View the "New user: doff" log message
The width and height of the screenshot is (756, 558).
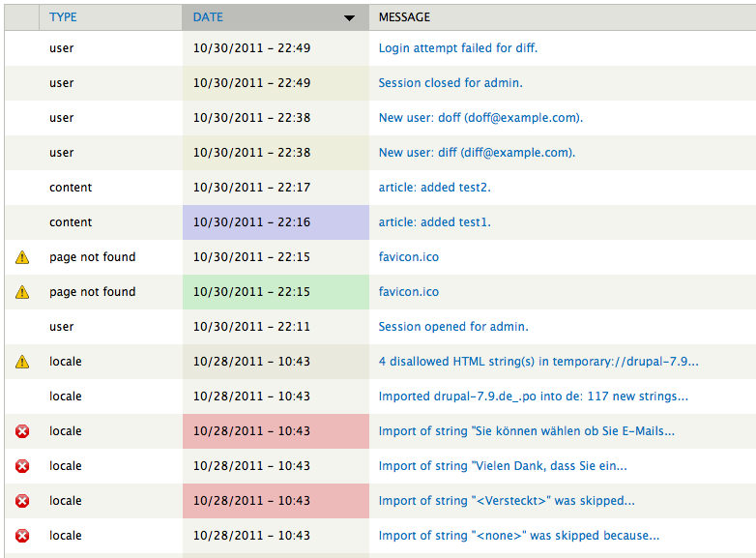pyautogui.click(x=480, y=118)
